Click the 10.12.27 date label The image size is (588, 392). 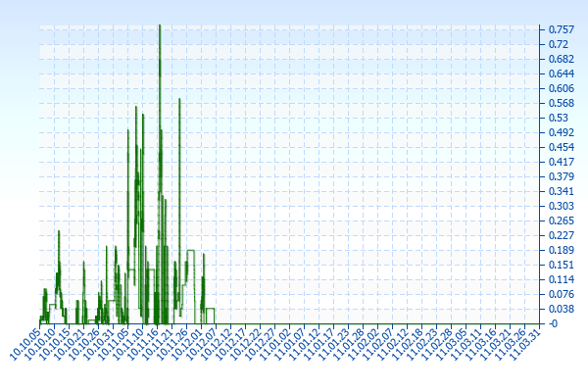[261, 344]
